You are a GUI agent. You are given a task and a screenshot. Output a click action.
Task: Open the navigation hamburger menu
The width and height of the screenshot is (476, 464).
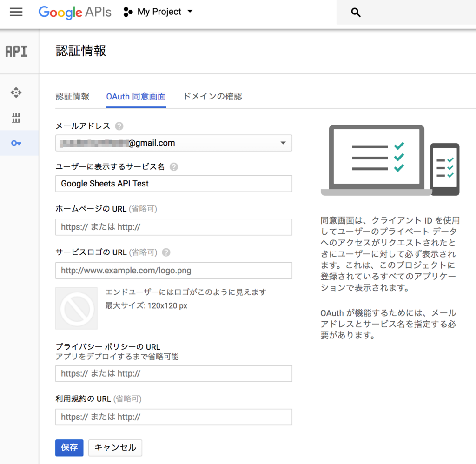[16, 12]
